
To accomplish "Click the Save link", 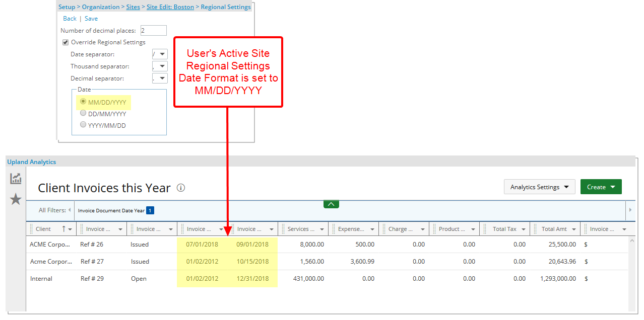I will tap(91, 19).
